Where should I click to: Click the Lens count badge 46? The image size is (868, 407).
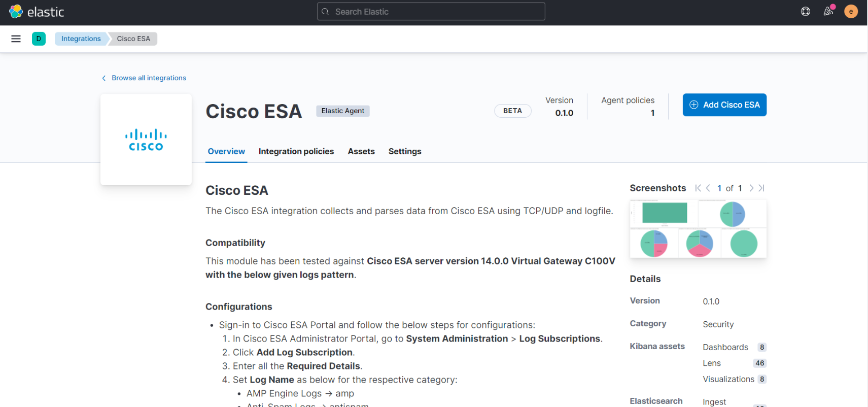click(x=759, y=363)
